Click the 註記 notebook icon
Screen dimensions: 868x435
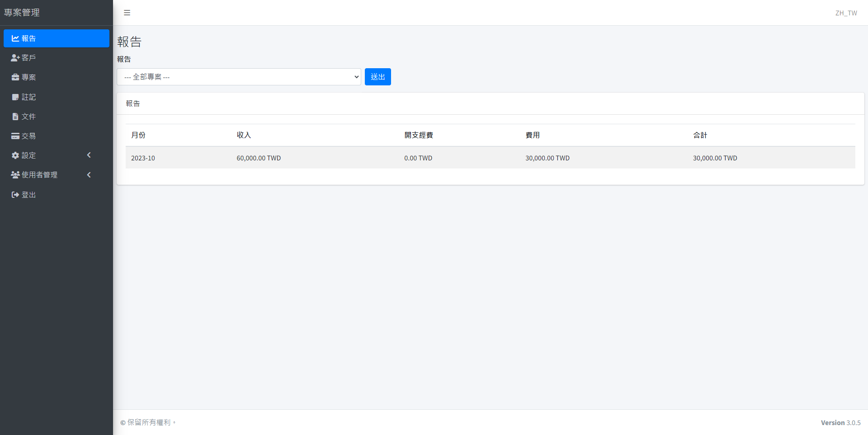click(15, 97)
